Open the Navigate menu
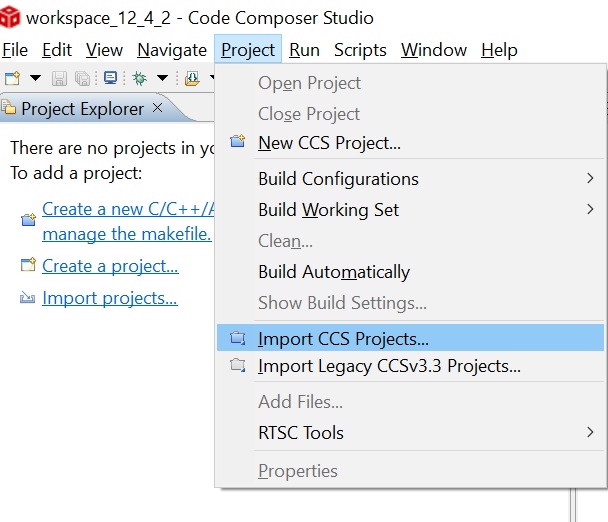608x522 pixels. coord(172,50)
